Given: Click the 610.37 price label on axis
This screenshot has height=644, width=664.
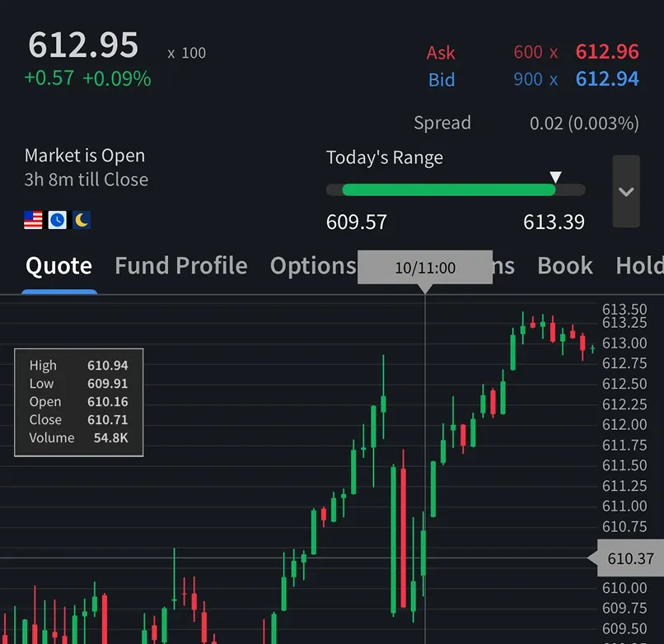Looking at the screenshot, I should coord(629,559).
